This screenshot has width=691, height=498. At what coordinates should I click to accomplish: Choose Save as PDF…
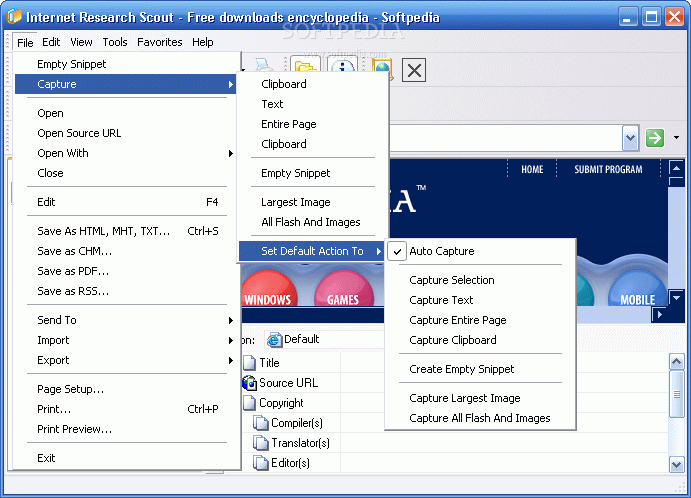tap(126, 271)
